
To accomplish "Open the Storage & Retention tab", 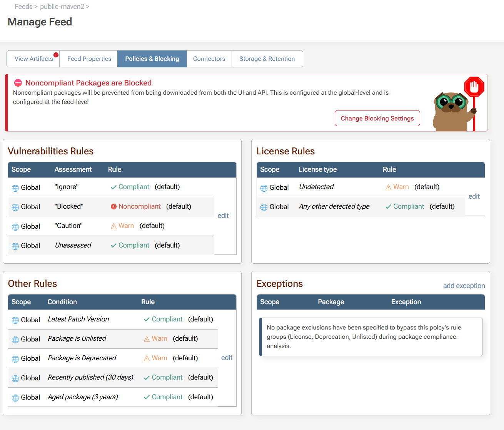I will (x=267, y=59).
